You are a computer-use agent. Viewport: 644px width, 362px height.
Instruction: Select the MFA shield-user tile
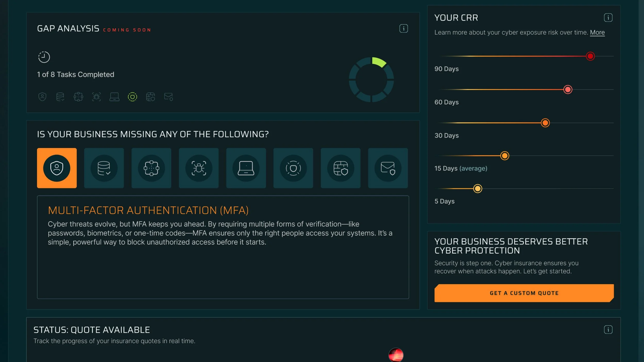click(x=57, y=168)
